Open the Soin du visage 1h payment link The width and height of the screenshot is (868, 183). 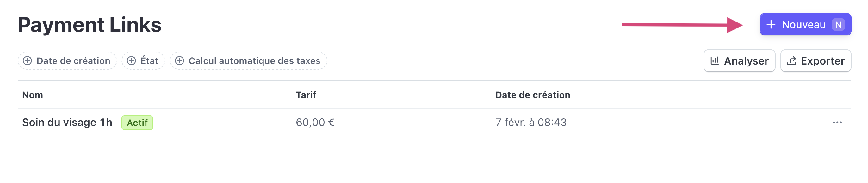point(67,122)
